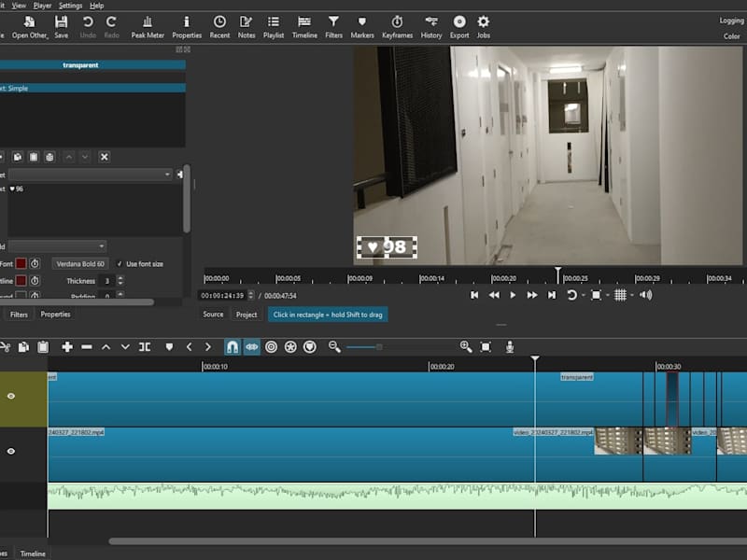Open the Notes panel
The width and height of the screenshot is (747, 560).
pyautogui.click(x=247, y=27)
